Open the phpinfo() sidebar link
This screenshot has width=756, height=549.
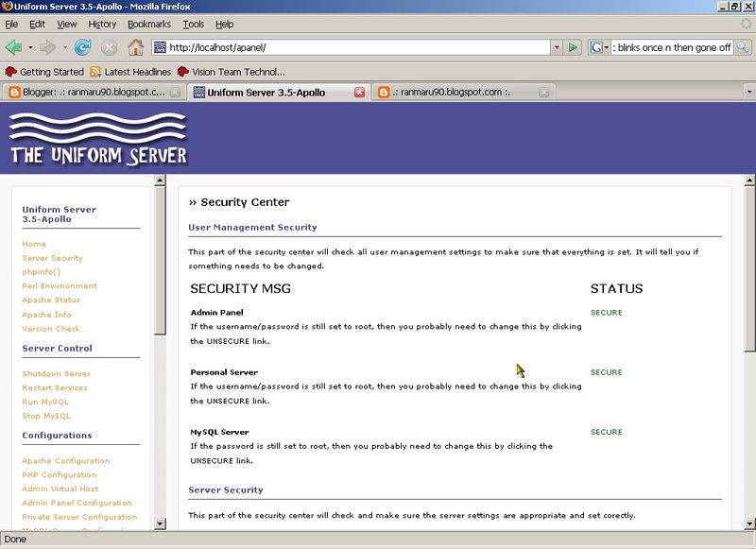point(41,272)
